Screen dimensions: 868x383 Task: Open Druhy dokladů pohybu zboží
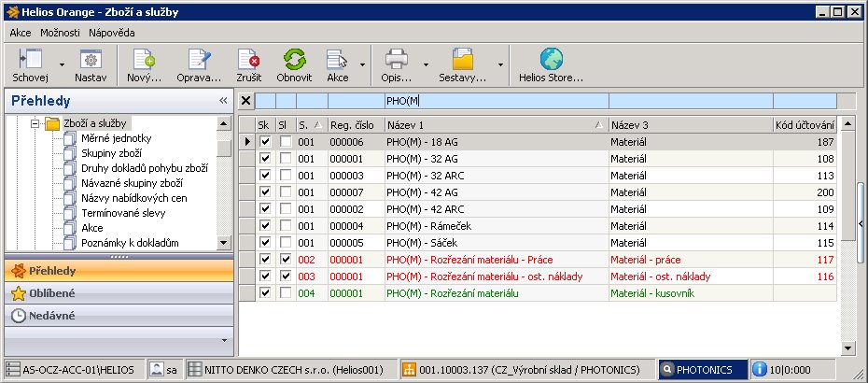pos(145,168)
